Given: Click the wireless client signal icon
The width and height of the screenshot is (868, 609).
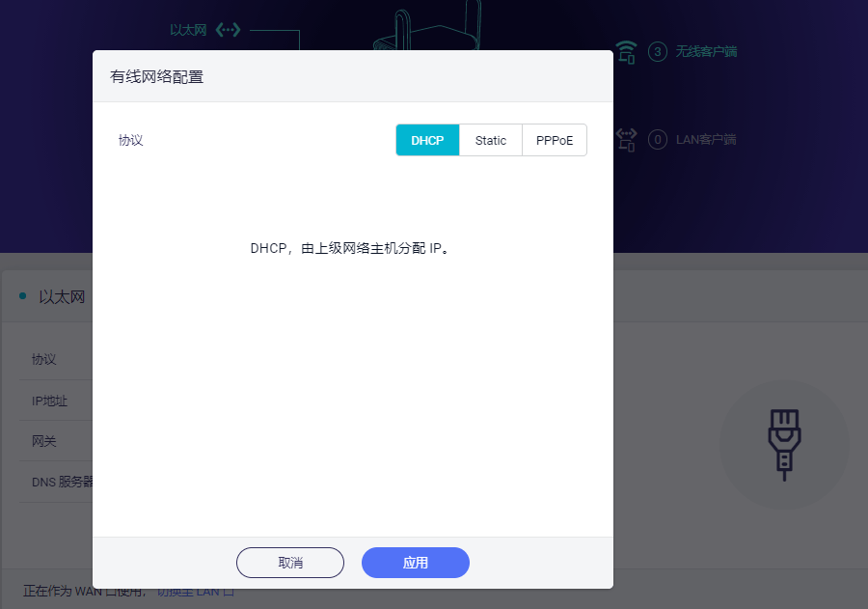Looking at the screenshot, I should coord(625,51).
